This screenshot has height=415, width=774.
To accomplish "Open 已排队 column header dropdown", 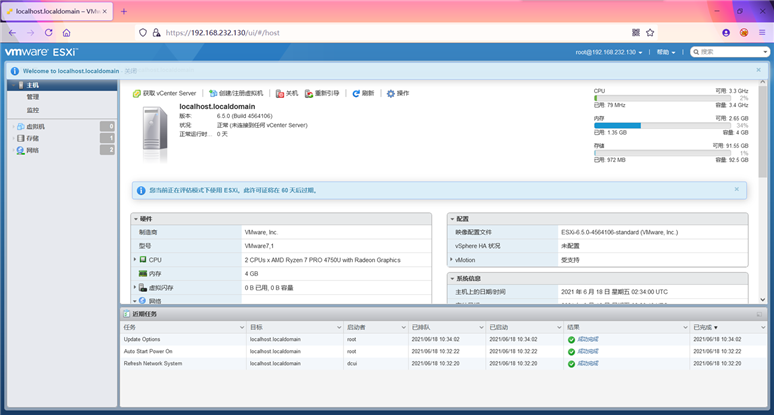I will pyautogui.click(x=481, y=327).
